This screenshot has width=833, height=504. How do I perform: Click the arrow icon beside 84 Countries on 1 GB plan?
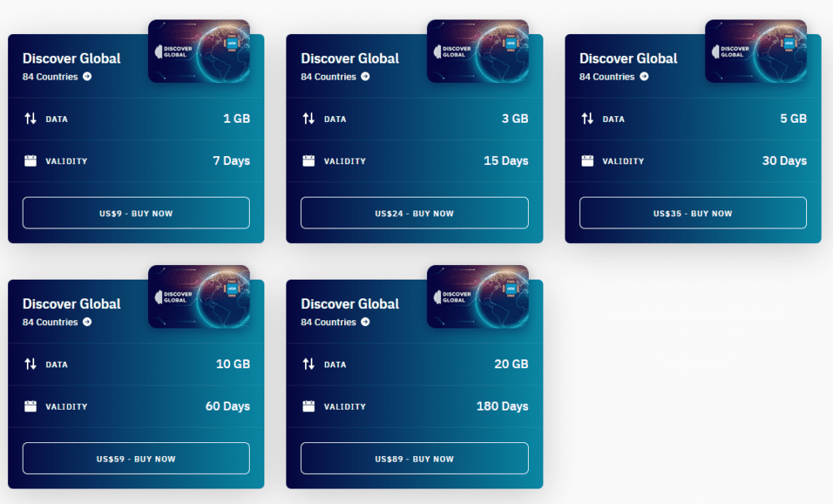tap(87, 77)
